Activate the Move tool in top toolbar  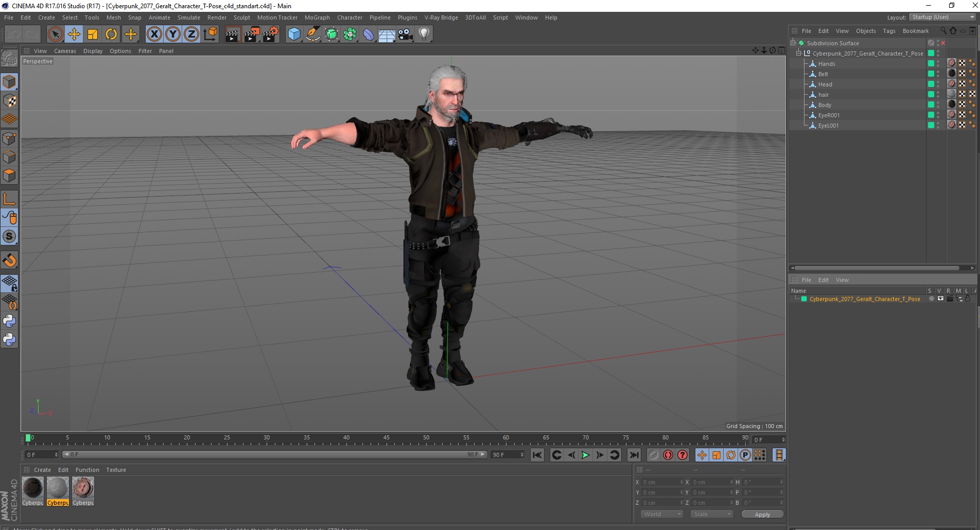click(x=74, y=34)
